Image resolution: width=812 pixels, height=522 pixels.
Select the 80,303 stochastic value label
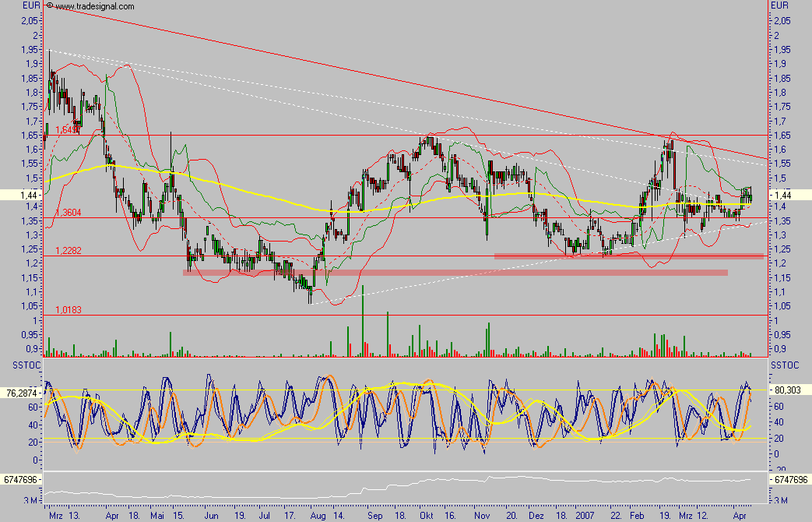tap(786, 390)
